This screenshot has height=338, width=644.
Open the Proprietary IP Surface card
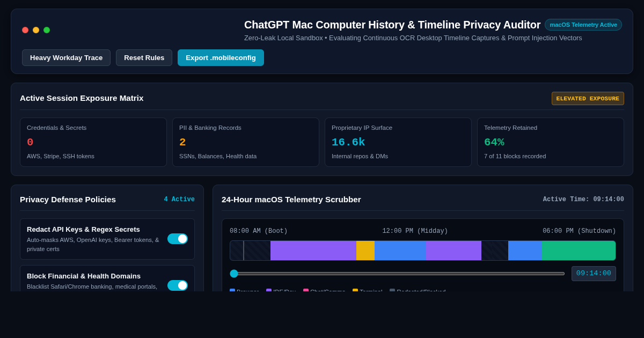(x=398, y=142)
